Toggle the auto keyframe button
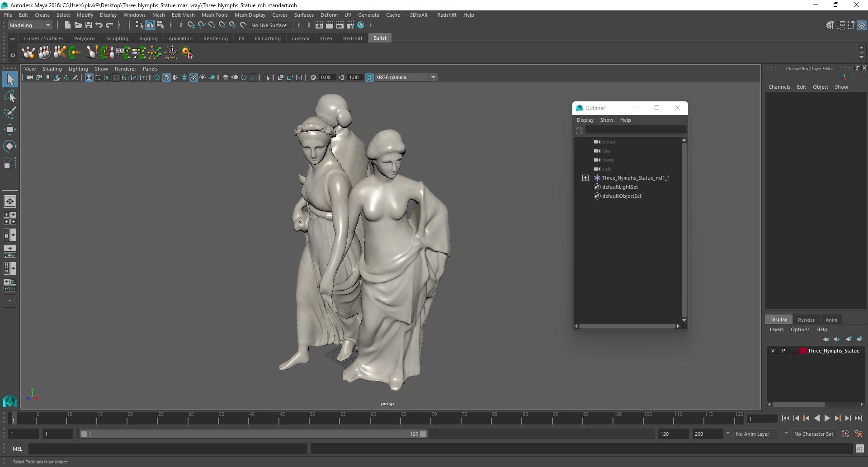Viewport: 868px width, 467px height. click(x=845, y=434)
